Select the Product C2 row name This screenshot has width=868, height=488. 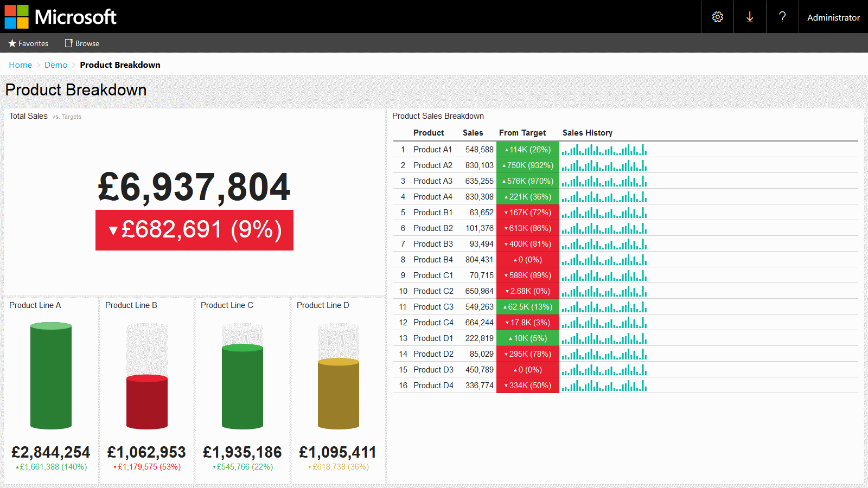(433, 291)
